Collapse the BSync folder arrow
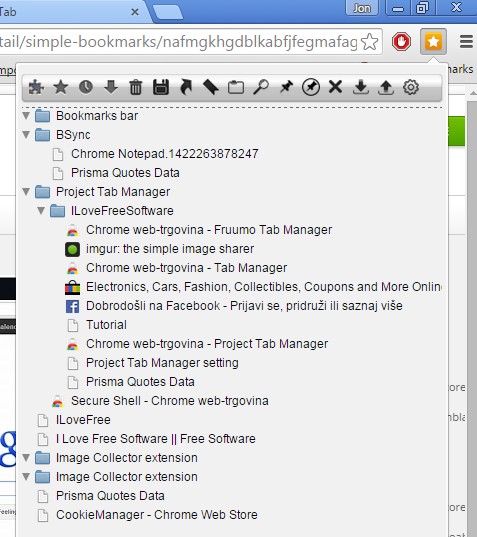Screen dimensions: 477x537 click(26, 134)
